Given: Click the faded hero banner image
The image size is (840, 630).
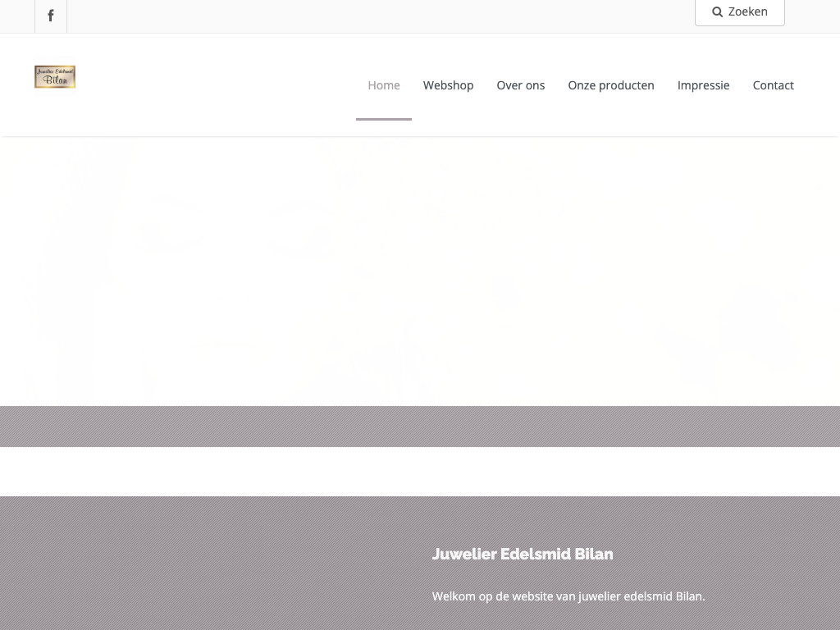Looking at the screenshot, I should click(420, 271).
